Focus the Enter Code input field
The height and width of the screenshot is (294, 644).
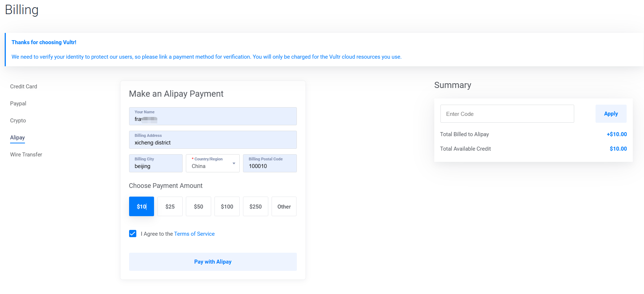pos(507,114)
